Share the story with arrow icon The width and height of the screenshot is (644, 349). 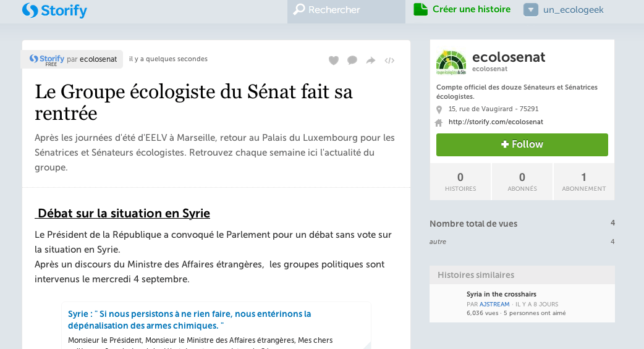[370, 61]
